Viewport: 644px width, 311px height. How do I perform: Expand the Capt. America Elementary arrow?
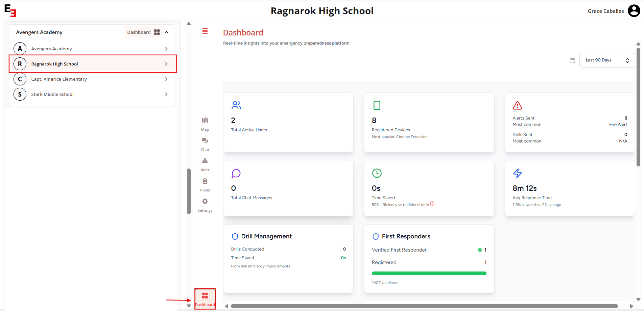coord(166,79)
